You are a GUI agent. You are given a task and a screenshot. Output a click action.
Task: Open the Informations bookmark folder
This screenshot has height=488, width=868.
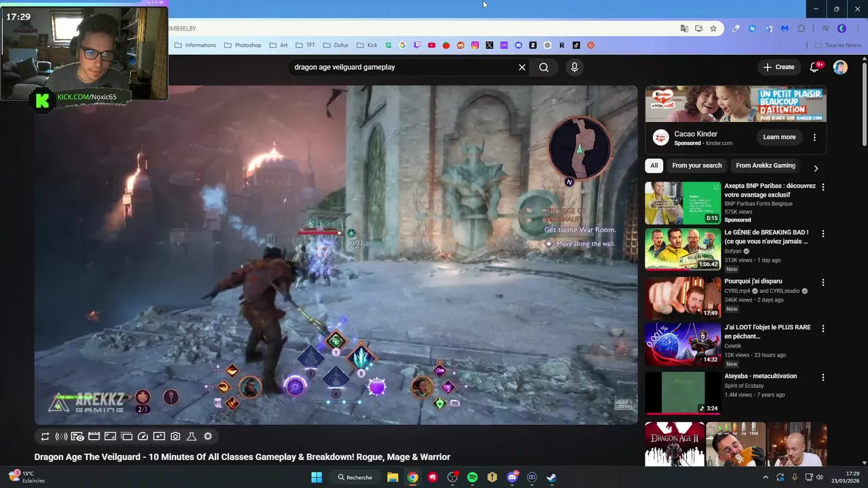click(x=195, y=45)
